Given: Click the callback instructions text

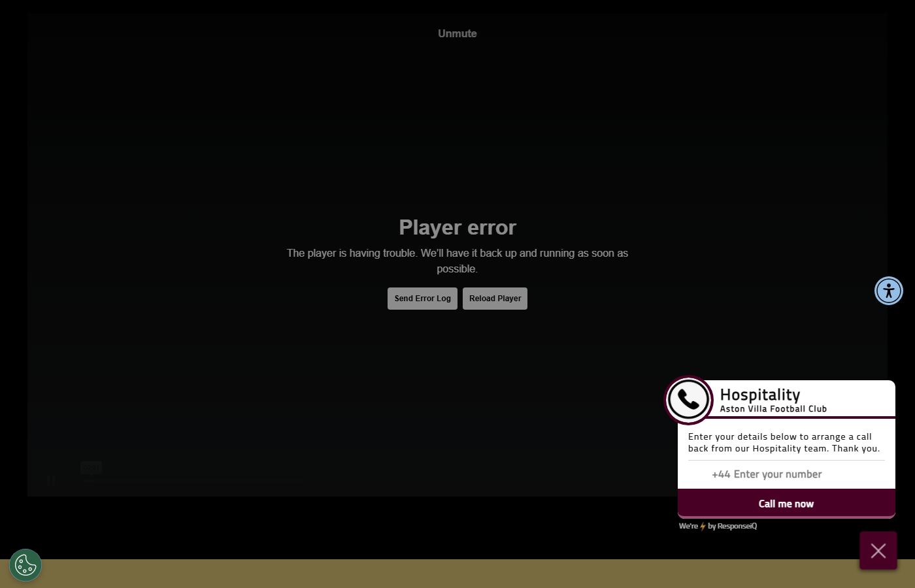Looking at the screenshot, I should (x=784, y=442).
